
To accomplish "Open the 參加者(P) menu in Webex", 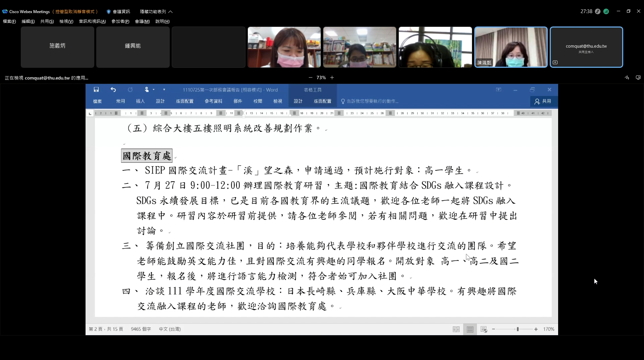I will click(x=120, y=21).
